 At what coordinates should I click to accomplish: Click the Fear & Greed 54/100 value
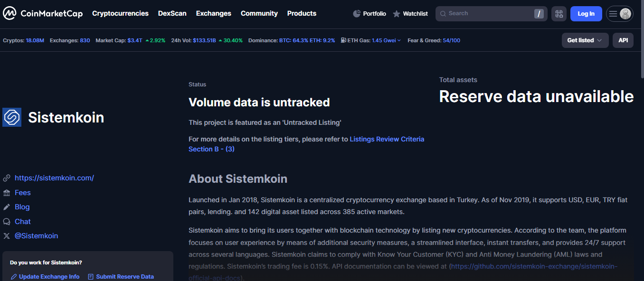coord(451,40)
